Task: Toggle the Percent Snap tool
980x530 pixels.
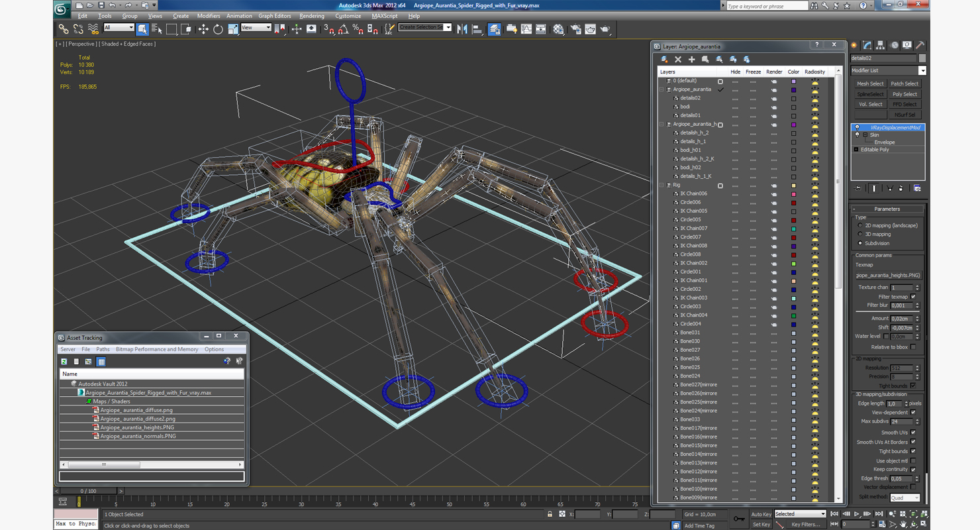Action: (358, 29)
